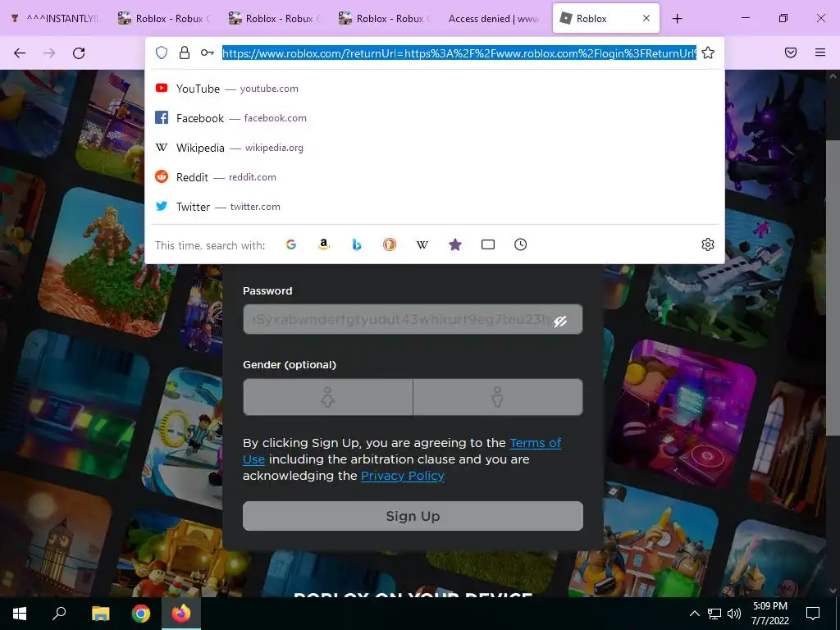Select the YouTube suggestion youtube.com
840x630 pixels.
(x=435, y=89)
